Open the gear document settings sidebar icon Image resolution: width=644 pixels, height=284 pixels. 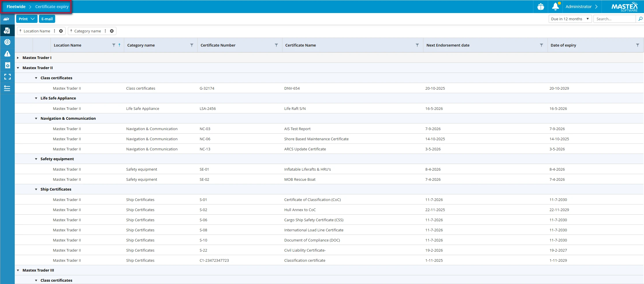point(7,65)
